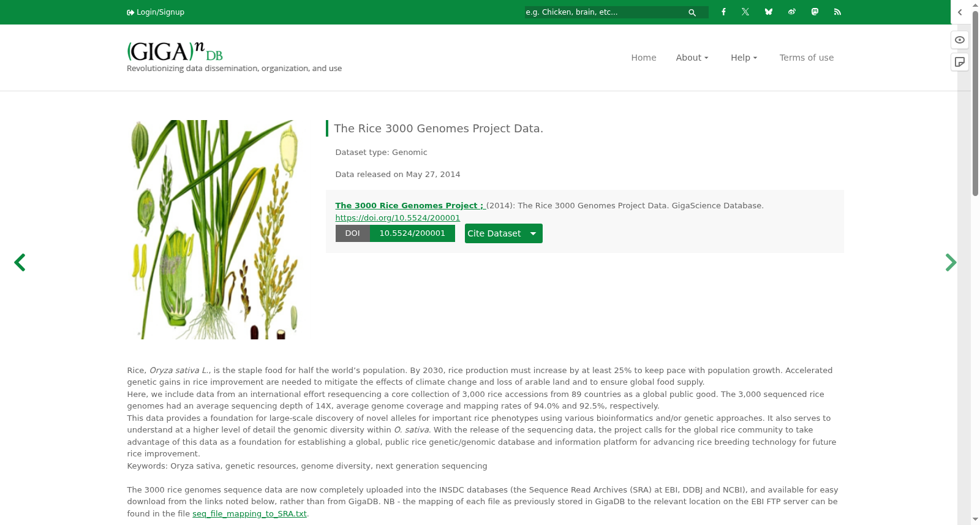Open the Weibo social icon
The image size is (980, 525).
coord(792,12)
